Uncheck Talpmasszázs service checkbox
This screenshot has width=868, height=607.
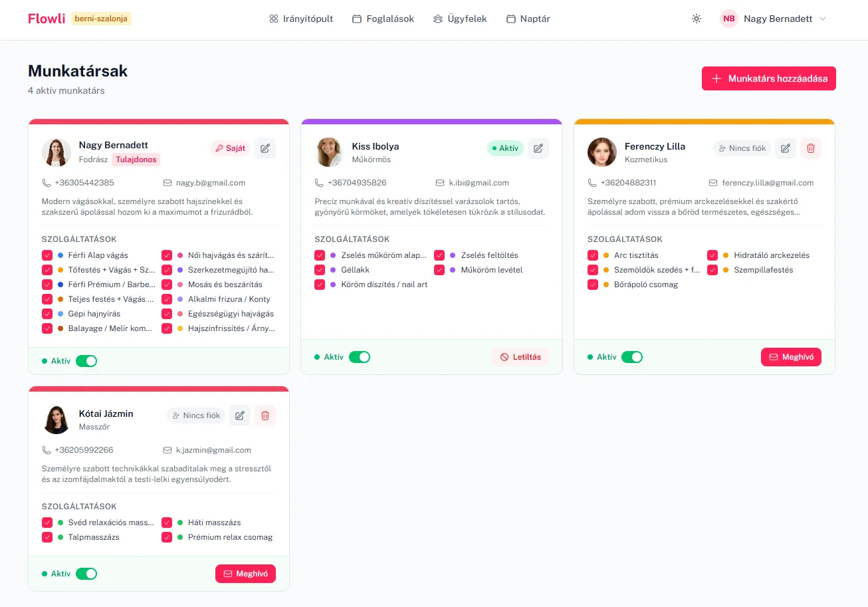click(47, 537)
